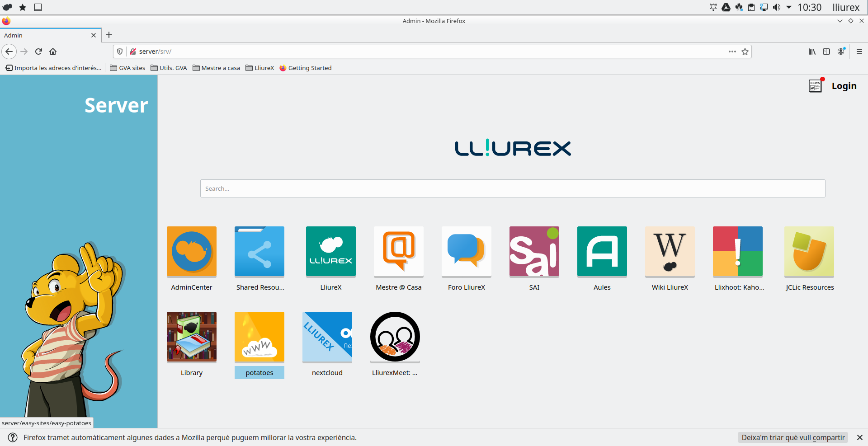The image size is (868, 446).
Task: Click Deixa'm triar què vull compartir button
Action: (793, 437)
